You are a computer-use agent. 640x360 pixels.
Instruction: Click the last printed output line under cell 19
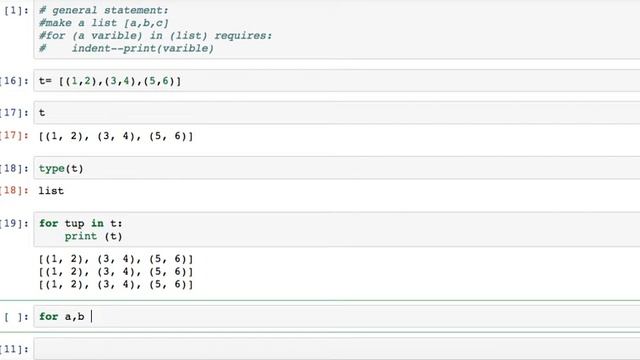[116, 284]
